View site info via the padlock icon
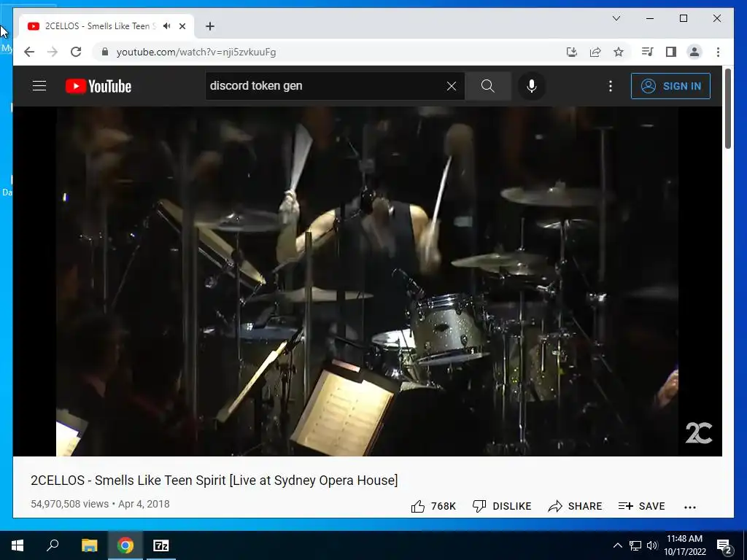 pyautogui.click(x=105, y=52)
